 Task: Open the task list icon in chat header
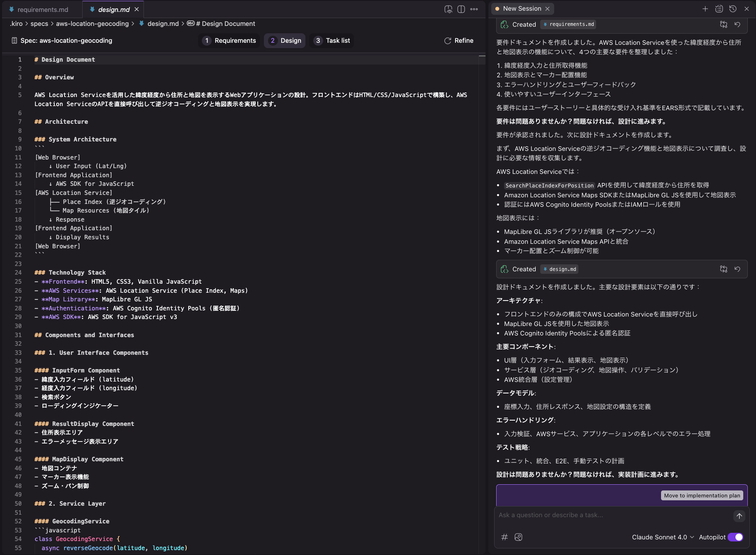719,9
